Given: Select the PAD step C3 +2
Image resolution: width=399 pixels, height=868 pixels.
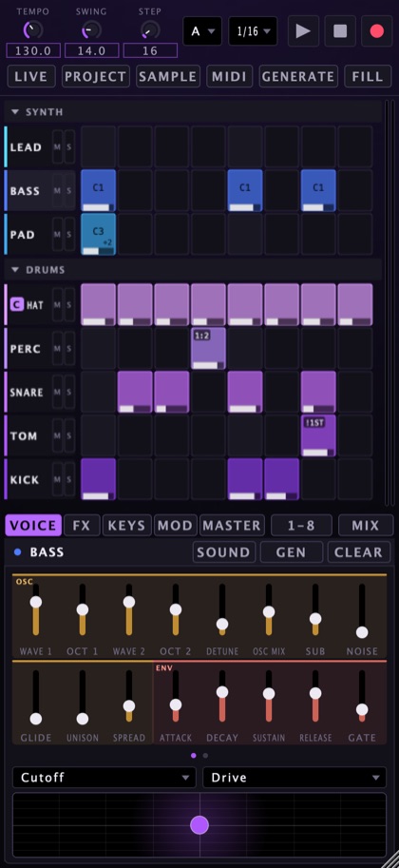Looking at the screenshot, I should [x=99, y=234].
